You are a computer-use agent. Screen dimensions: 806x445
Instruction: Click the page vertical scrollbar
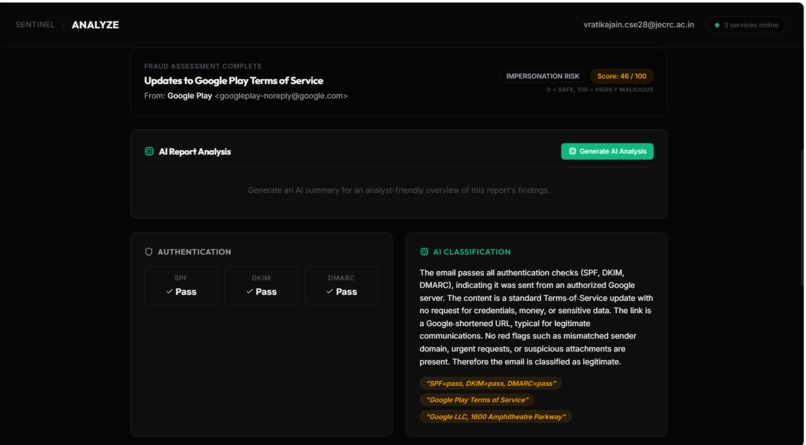803,216
